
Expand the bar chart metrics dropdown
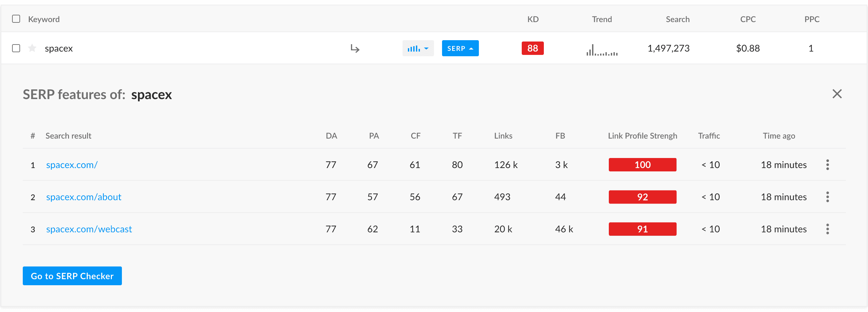point(418,48)
